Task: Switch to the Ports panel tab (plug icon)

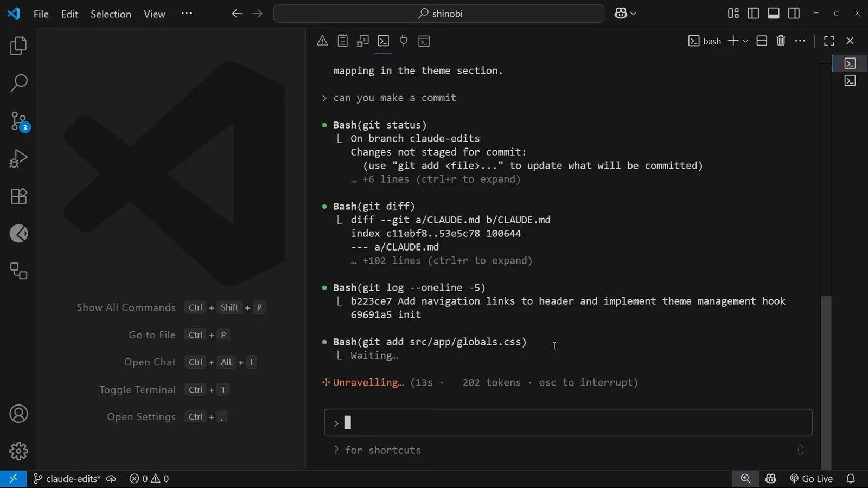Action: (404, 41)
